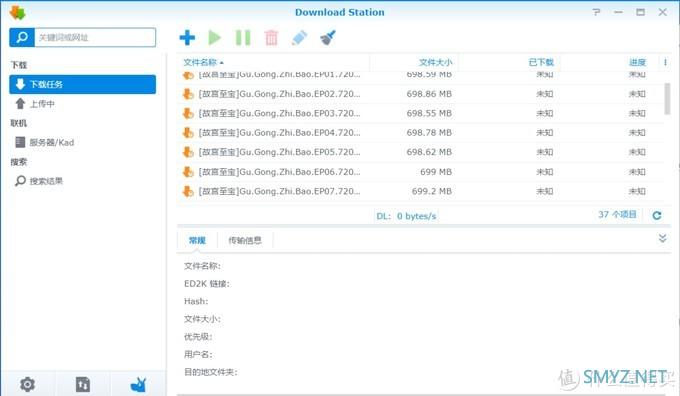Close the Download Station window

[663, 12]
